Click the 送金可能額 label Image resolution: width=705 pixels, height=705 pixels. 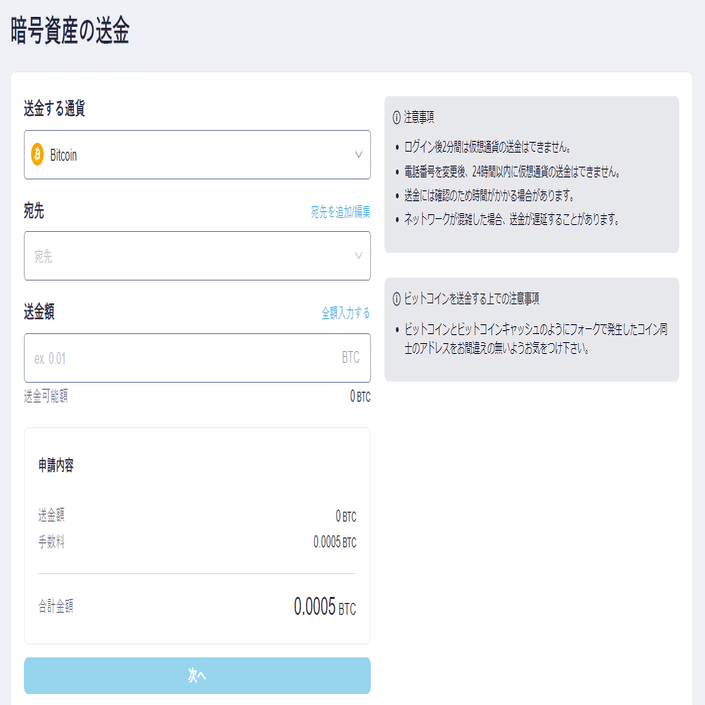tap(46, 396)
